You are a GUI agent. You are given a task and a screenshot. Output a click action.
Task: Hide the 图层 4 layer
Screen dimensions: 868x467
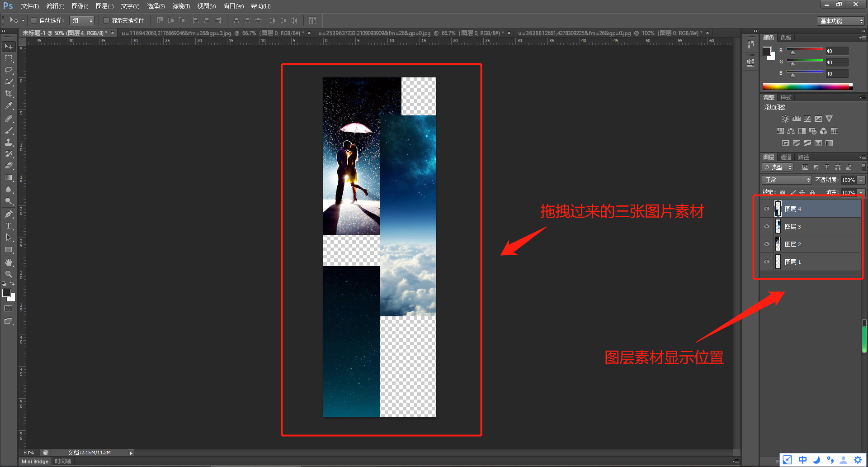pyautogui.click(x=767, y=209)
